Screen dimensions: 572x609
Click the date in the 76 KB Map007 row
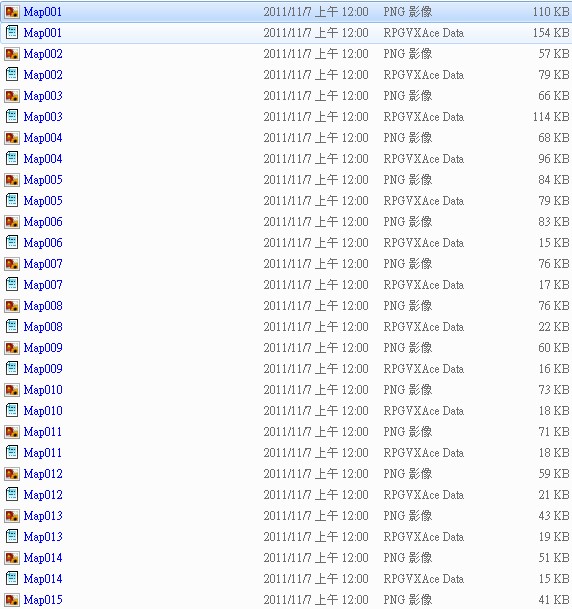coord(316,263)
